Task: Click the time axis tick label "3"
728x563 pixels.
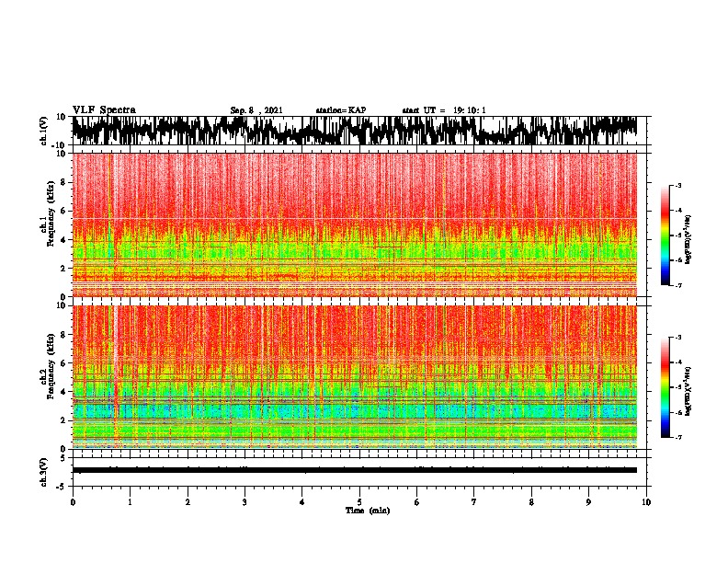Action: [245, 502]
